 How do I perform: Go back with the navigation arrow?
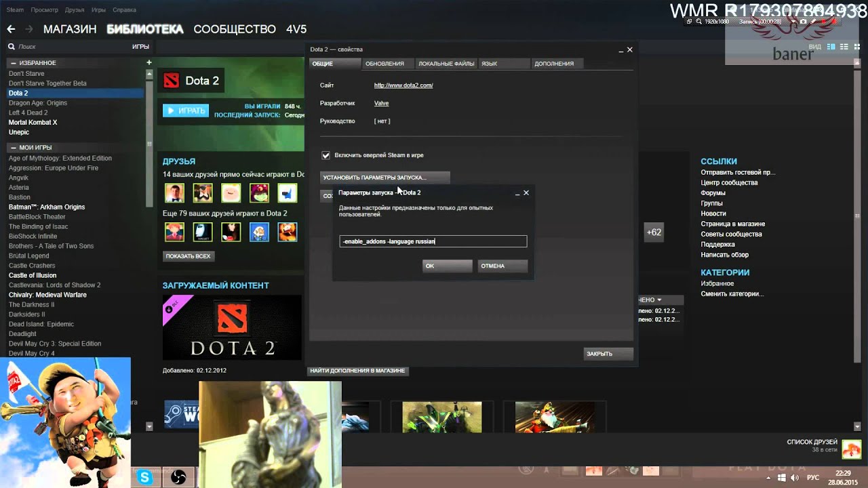[11, 29]
